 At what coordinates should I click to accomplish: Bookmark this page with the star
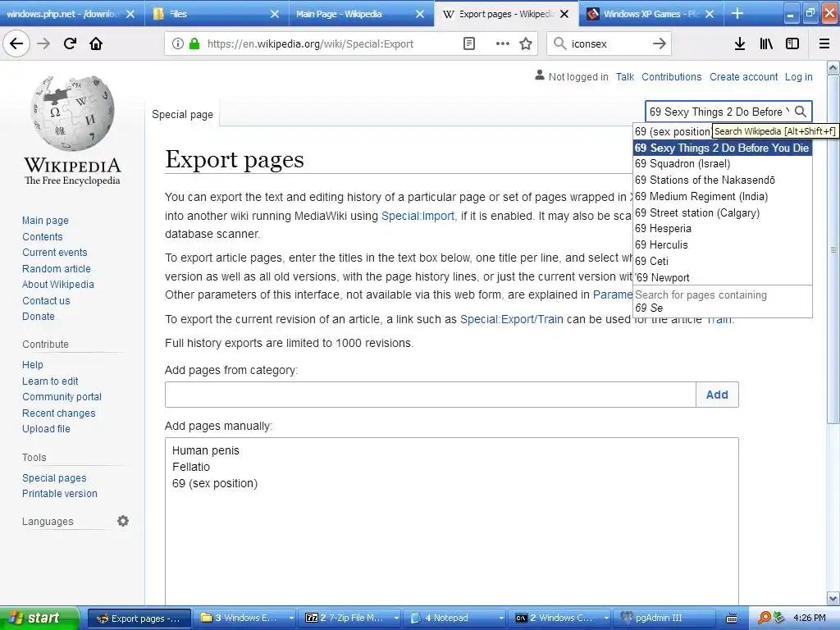pyautogui.click(x=526, y=44)
